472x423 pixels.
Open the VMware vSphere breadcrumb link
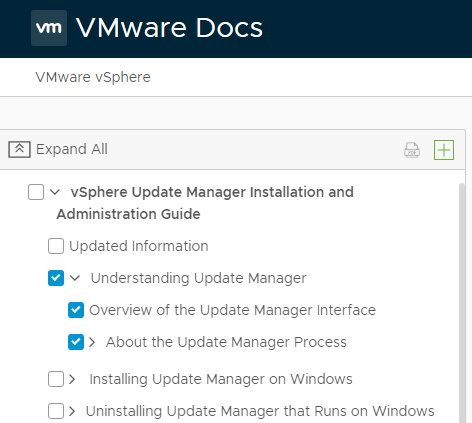coord(93,77)
